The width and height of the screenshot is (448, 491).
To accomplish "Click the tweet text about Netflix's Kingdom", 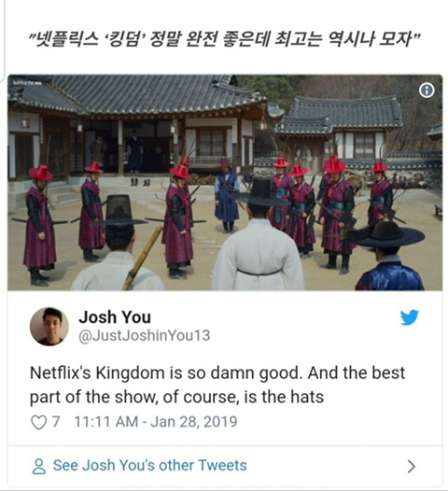I will (x=217, y=385).
